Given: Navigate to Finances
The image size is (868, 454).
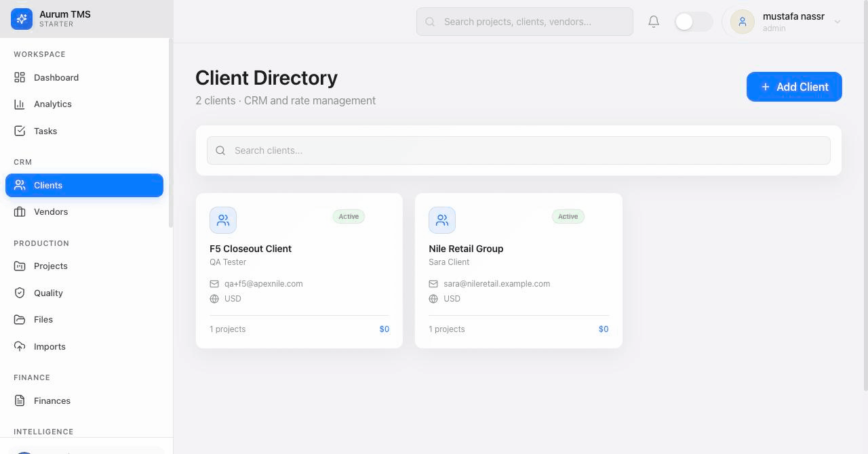Looking at the screenshot, I should [x=84, y=400].
